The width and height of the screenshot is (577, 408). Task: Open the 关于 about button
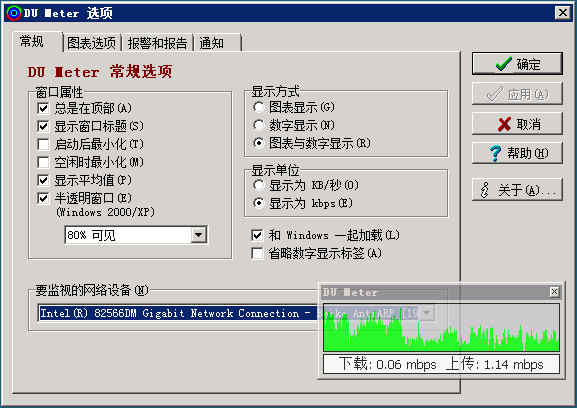point(517,190)
